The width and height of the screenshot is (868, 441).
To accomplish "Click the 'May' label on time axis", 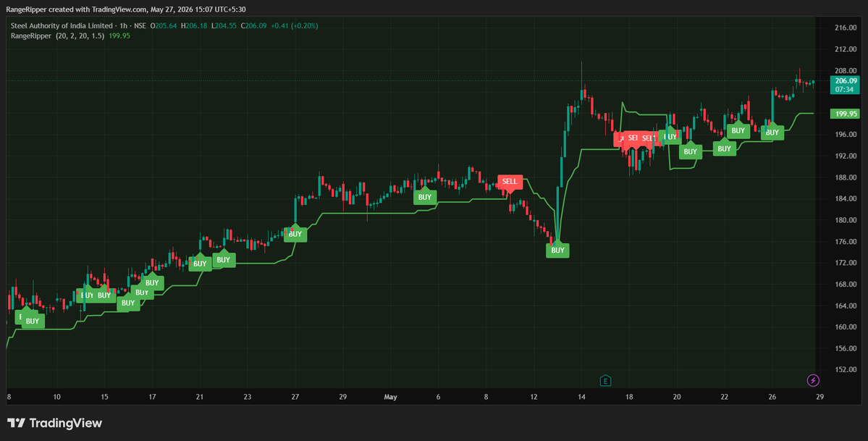I will click(x=390, y=398).
